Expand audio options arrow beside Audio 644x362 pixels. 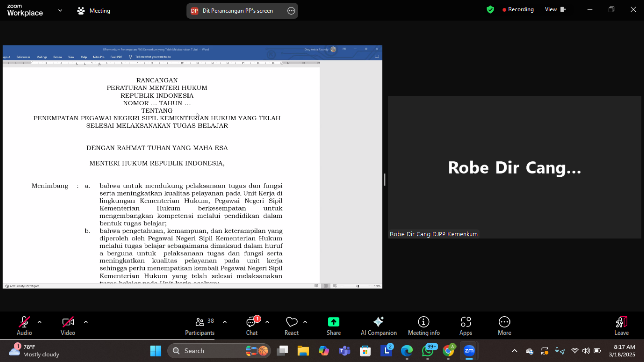[40, 322]
